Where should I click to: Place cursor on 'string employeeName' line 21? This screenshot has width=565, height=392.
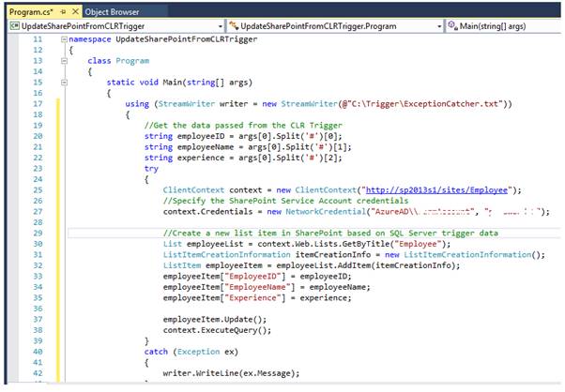(248, 147)
